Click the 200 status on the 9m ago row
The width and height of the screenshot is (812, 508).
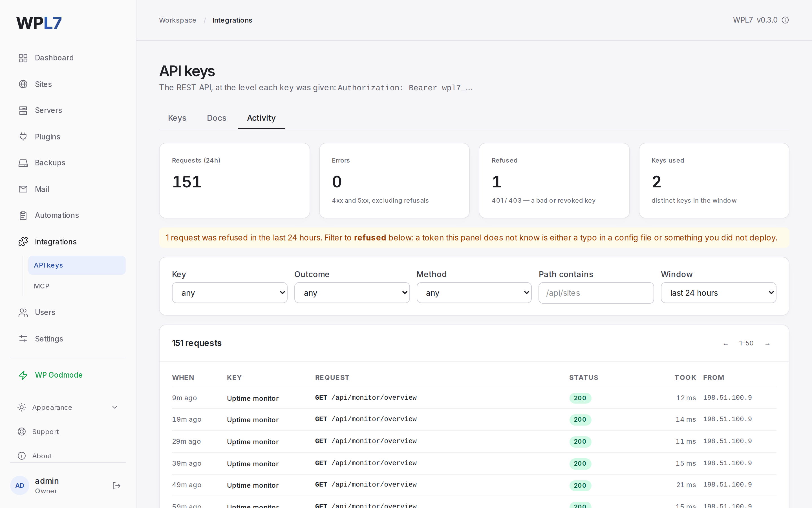[x=580, y=398]
